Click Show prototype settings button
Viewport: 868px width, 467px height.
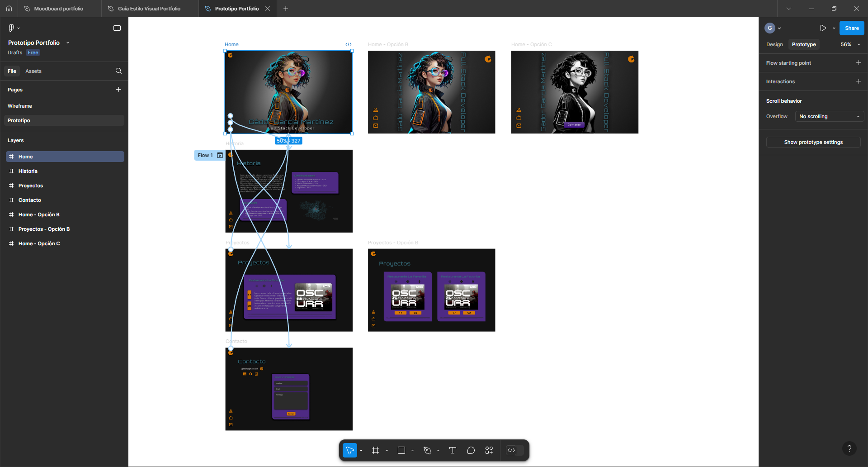tap(813, 142)
